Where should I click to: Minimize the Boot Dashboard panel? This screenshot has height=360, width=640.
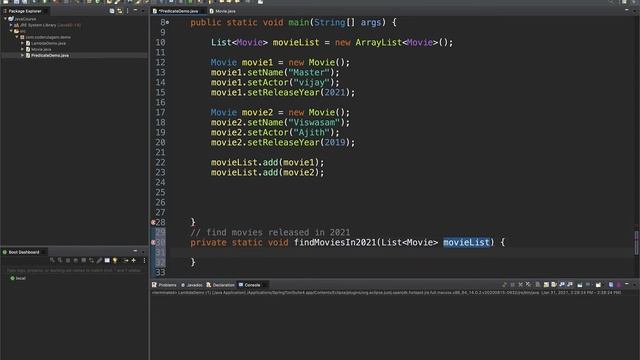(x=136, y=251)
